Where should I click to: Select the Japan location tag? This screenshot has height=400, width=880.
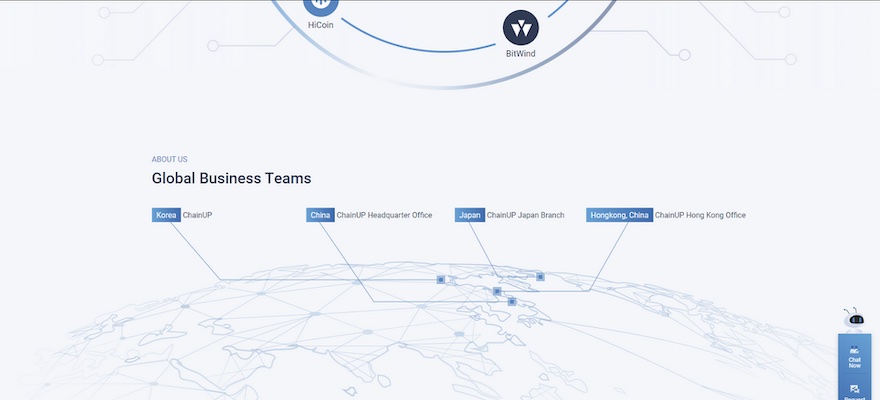[x=469, y=215]
